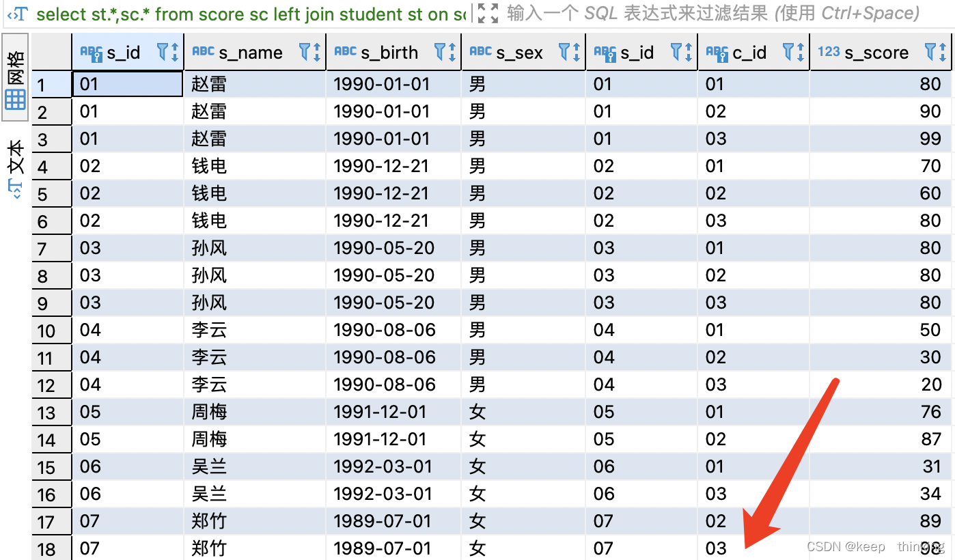
Task: Click the sort arrows on the s_sex column
Action: coord(575,52)
